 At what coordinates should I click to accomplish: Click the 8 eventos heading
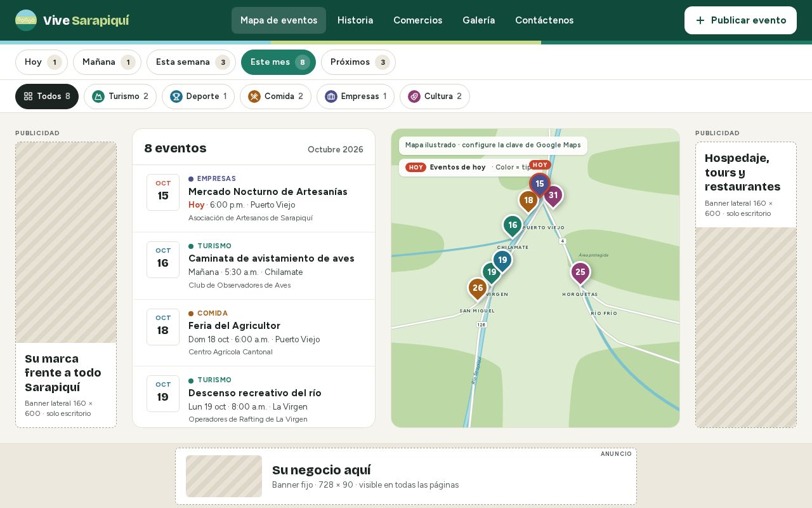[x=175, y=149]
